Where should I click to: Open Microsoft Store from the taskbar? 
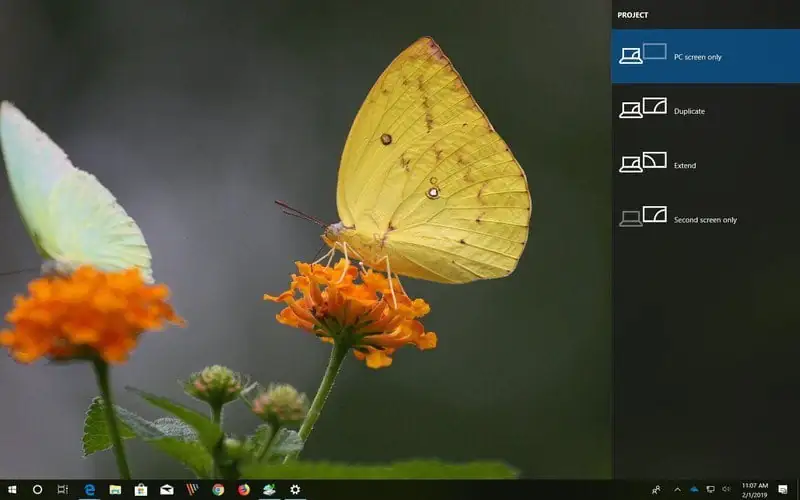coord(141,490)
